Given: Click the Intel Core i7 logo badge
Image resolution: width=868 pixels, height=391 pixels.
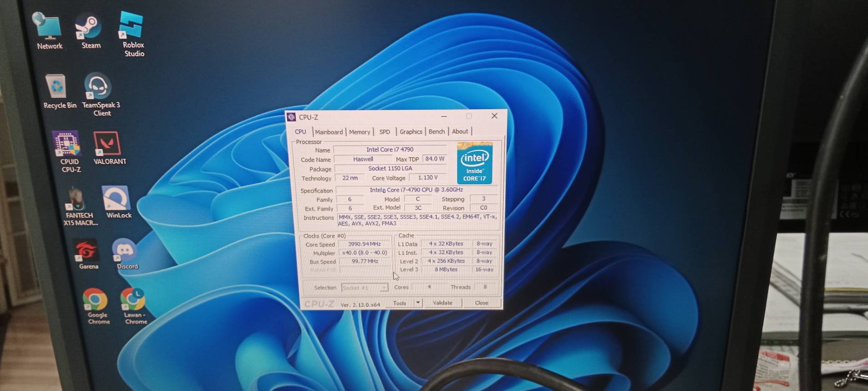Looking at the screenshot, I should coord(474,163).
